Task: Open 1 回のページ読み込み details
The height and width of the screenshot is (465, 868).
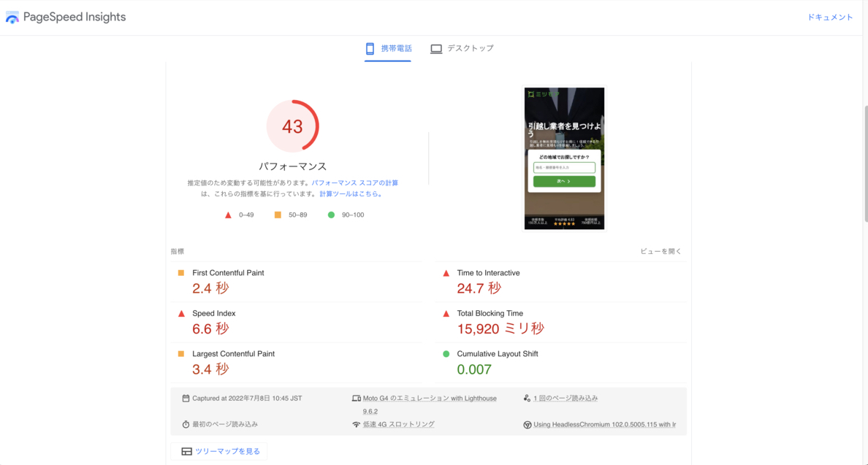Action: click(x=566, y=398)
